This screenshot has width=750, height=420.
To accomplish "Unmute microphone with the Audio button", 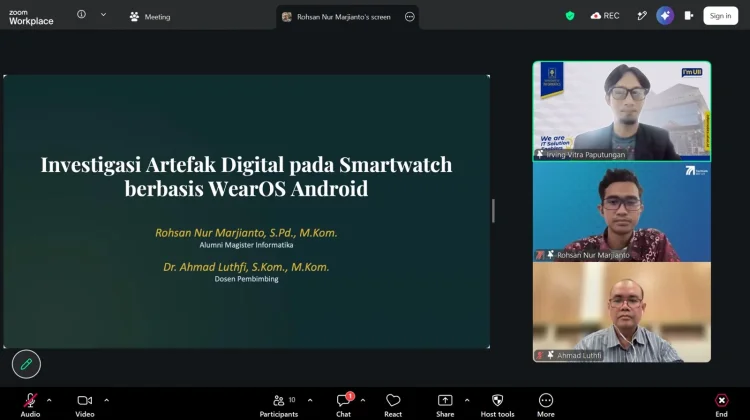I will point(30,405).
